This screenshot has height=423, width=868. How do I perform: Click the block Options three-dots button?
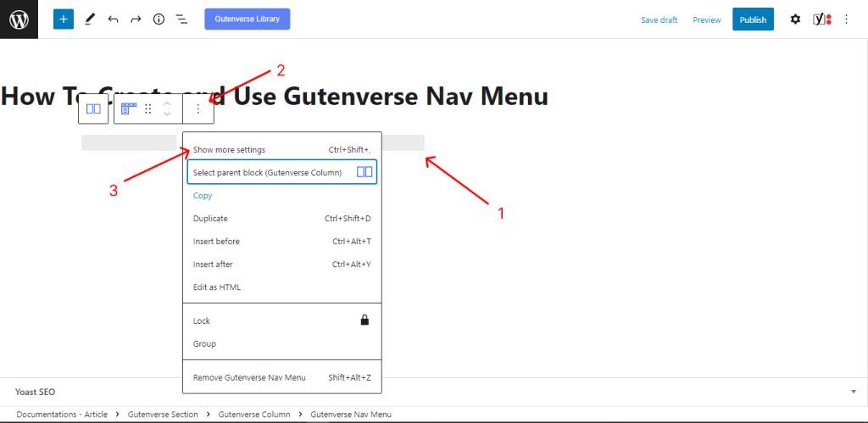tap(198, 109)
